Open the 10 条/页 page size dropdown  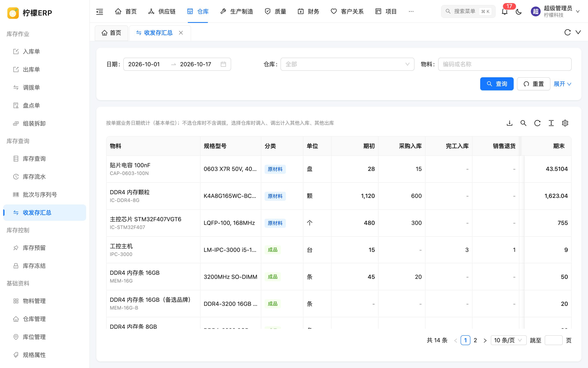tap(509, 340)
